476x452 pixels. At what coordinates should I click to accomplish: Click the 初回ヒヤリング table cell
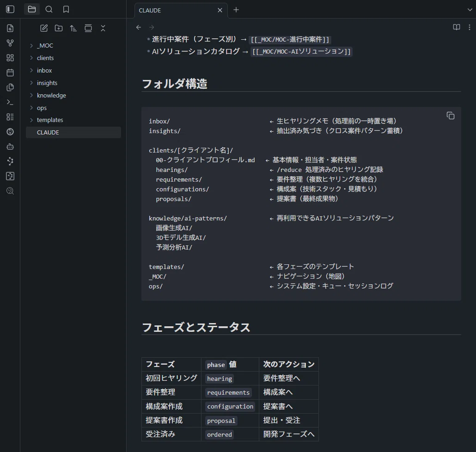[x=171, y=378]
